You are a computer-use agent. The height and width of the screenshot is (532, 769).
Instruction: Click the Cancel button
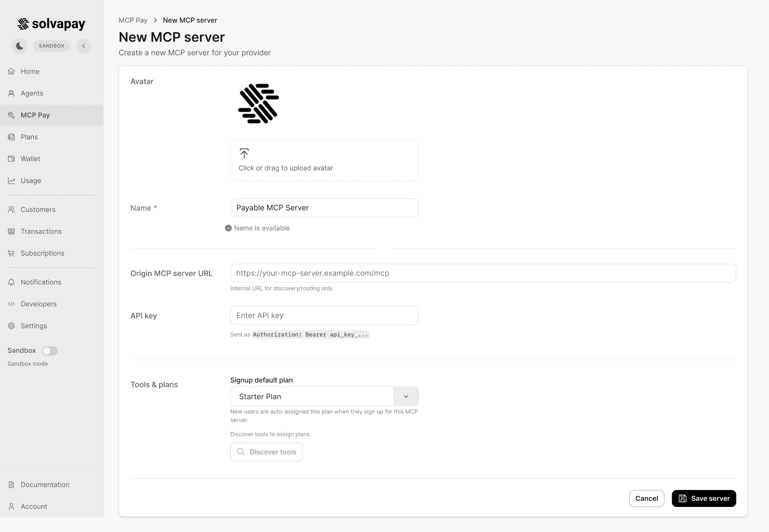pos(646,499)
